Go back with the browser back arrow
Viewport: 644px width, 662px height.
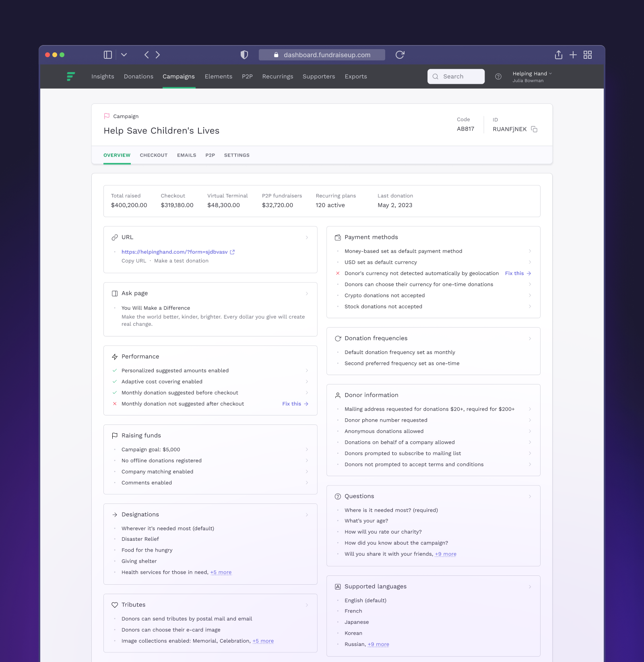click(147, 55)
